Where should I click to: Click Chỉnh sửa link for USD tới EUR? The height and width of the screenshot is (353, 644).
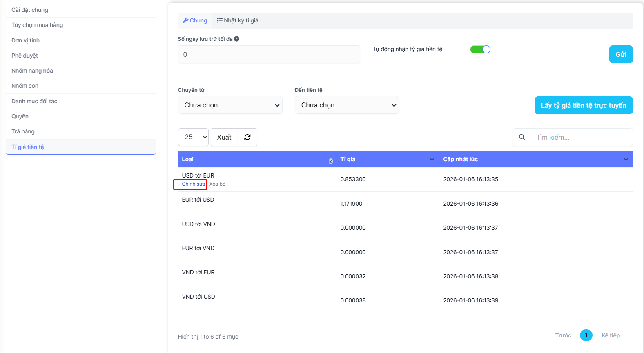pos(193,184)
